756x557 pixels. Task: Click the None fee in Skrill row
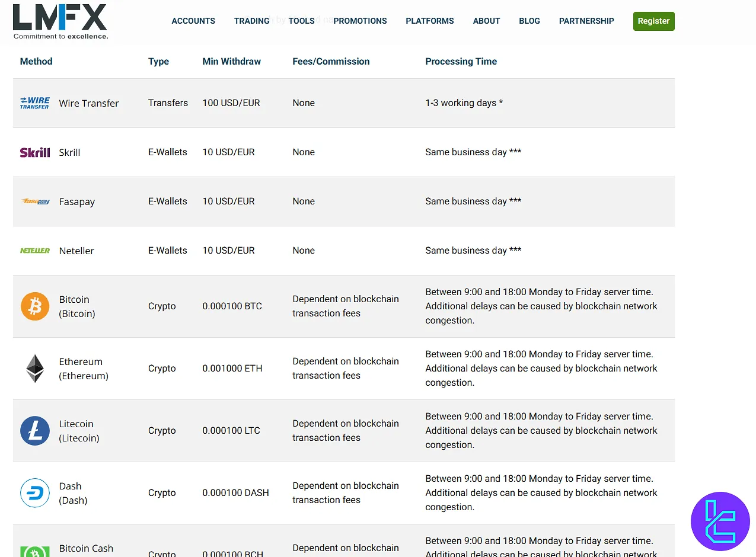pos(304,152)
